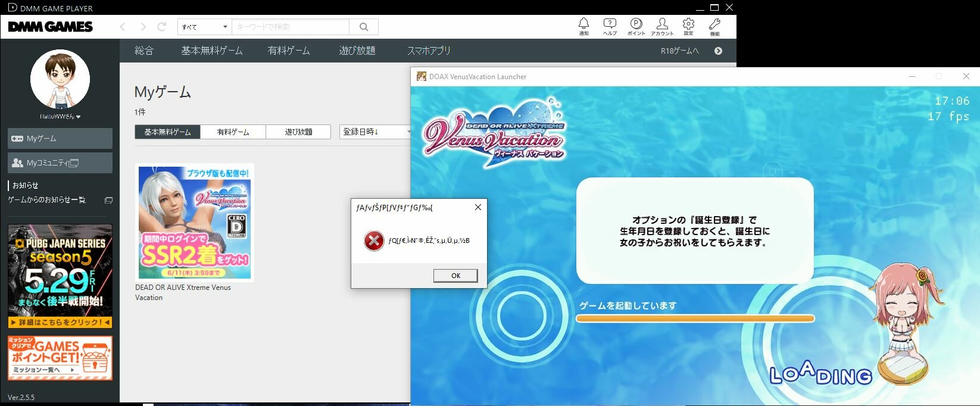
Task: Click the DMM GAMES logo
Action: coord(51,27)
